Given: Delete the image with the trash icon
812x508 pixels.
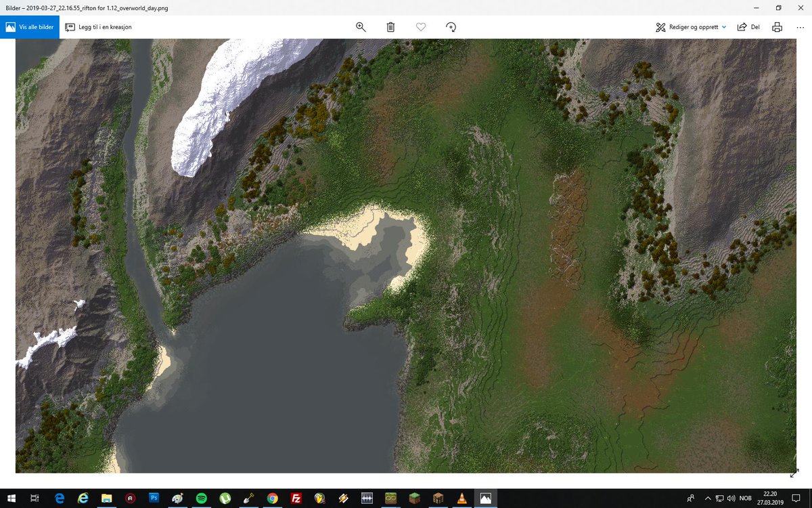Looking at the screenshot, I should [390, 27].
